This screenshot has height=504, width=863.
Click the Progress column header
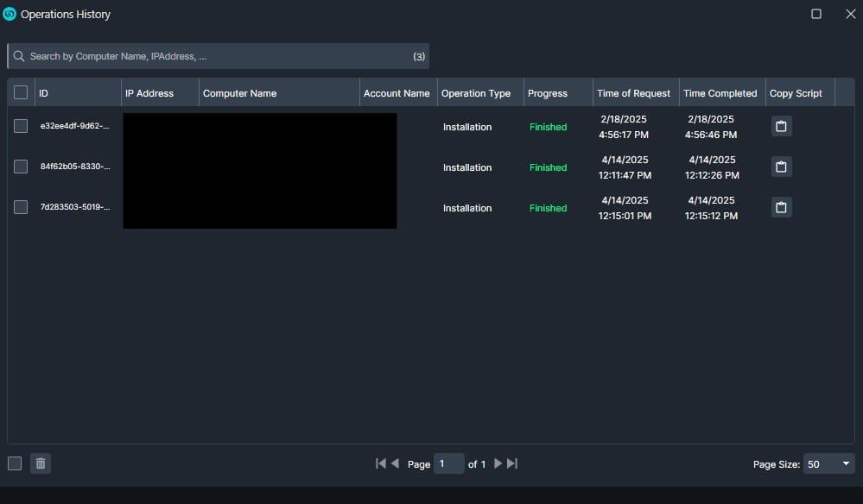pos(548,93)
